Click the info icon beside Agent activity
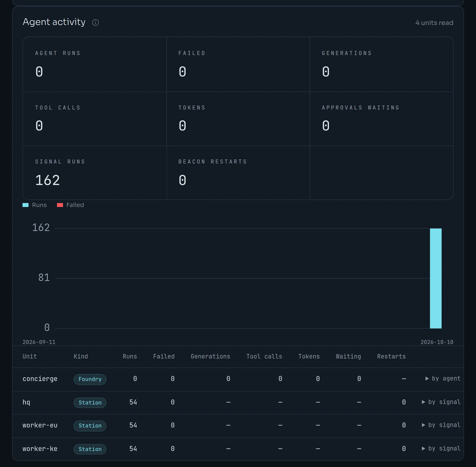This screenshot has height=467, width=476. pos(95,22)
